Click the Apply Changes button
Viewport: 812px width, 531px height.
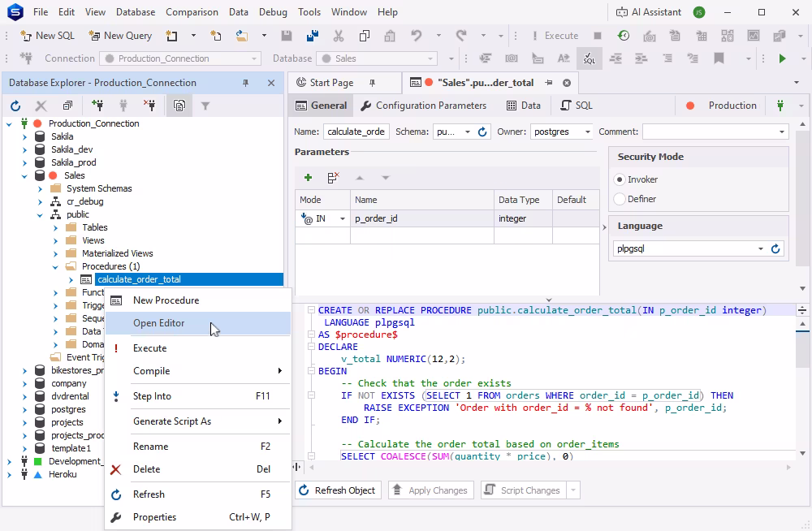431,490
